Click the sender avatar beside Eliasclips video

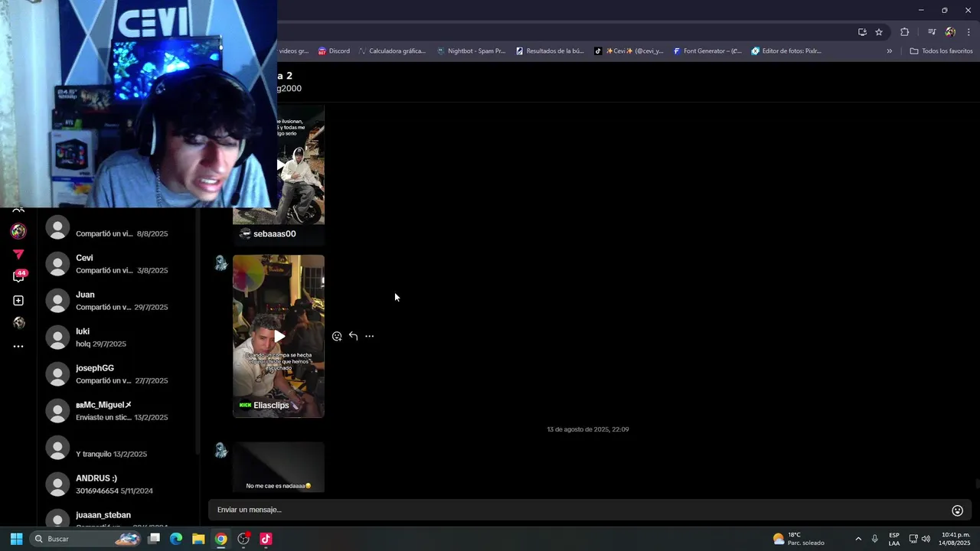[x=220, y=263]
